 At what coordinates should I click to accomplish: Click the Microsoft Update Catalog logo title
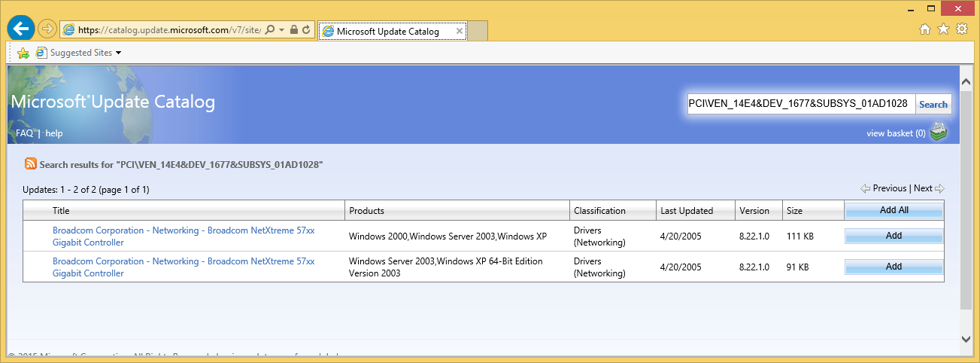113,102
